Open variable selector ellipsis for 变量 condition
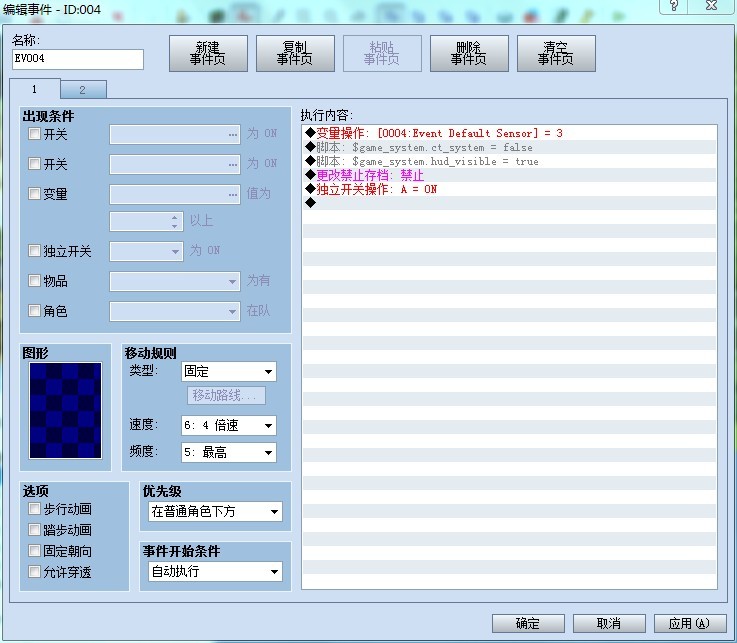Screen dimensions: 737x643 (233, 195)
